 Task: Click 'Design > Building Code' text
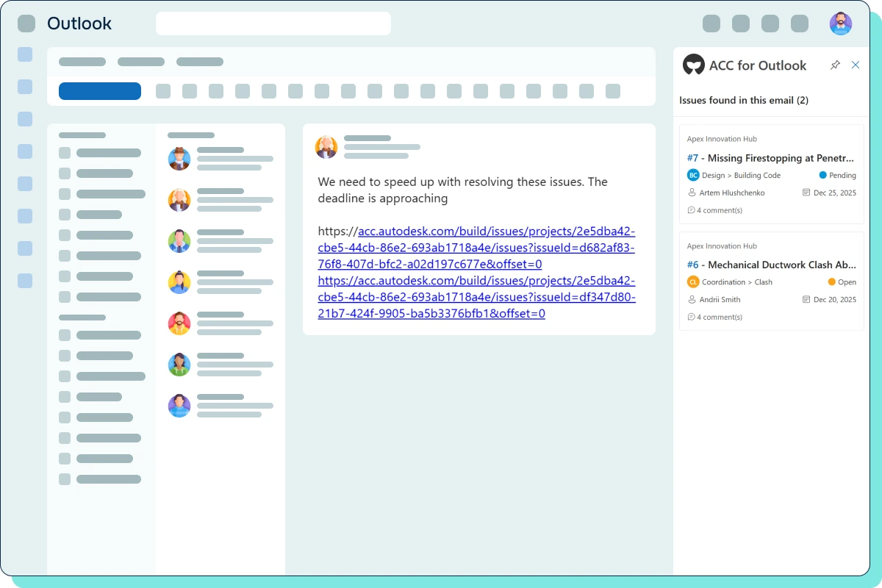tap(741, 176)
